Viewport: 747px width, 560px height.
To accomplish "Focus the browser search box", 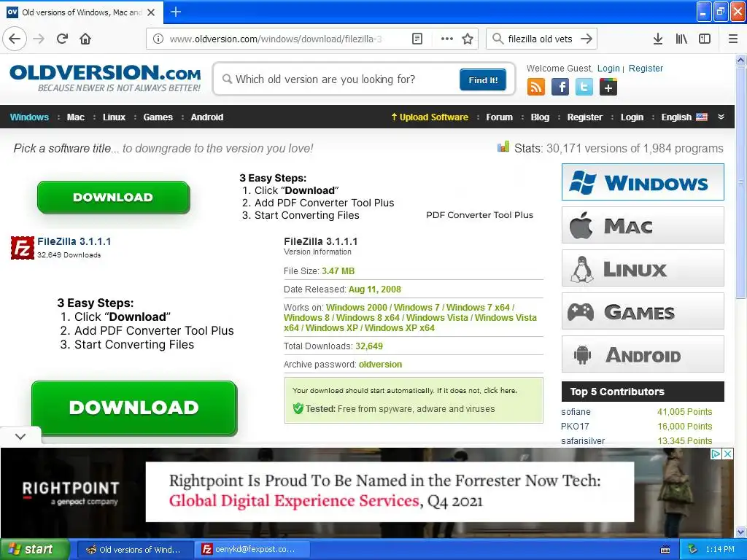I will pyautogui.click(x=540, y=39).
